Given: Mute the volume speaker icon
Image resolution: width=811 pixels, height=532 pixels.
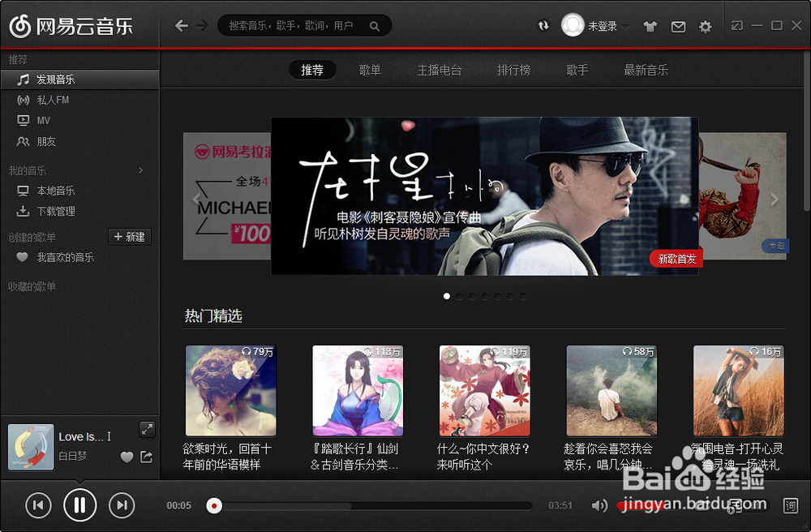Looking at the screenshot, I should tap(599, 505).
